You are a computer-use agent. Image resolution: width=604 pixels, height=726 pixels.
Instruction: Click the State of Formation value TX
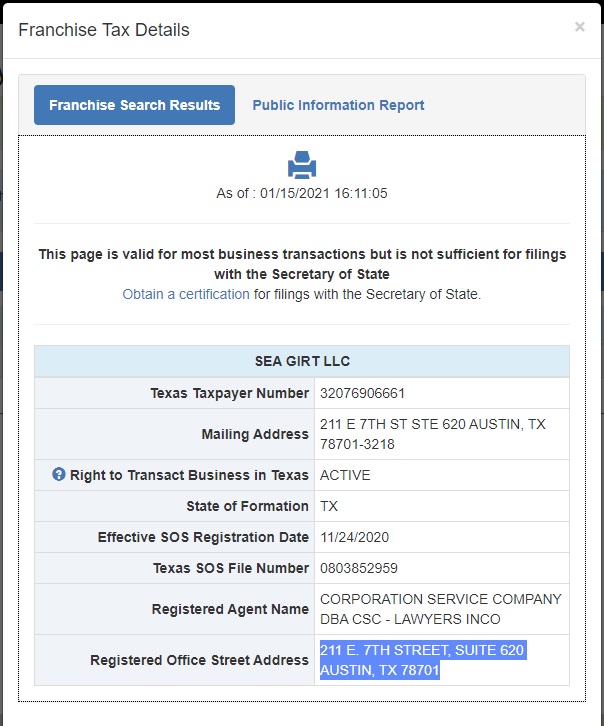[x=329, y=506]
